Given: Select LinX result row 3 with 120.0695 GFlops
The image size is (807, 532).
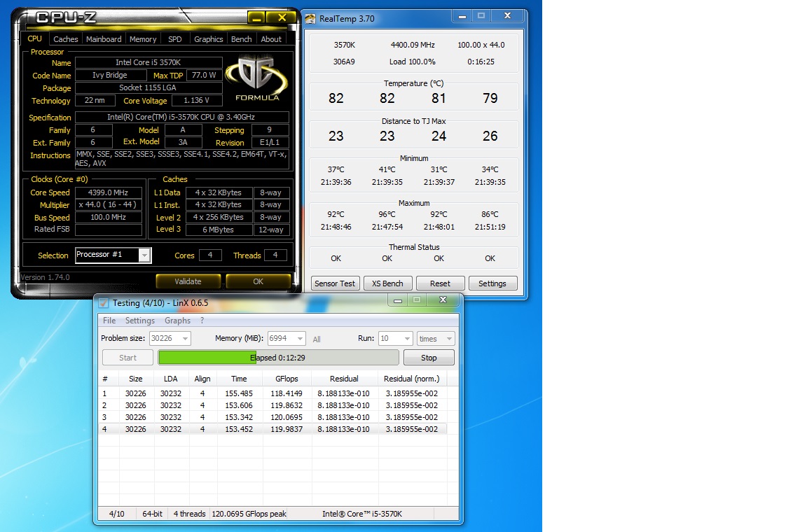Looking at the screenshot, I should coord(273,417).
